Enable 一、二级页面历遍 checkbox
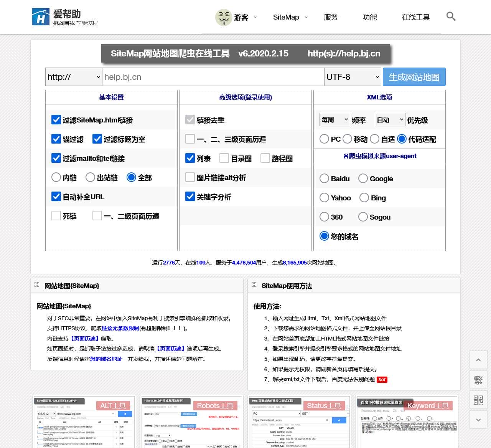 (97, 215)
